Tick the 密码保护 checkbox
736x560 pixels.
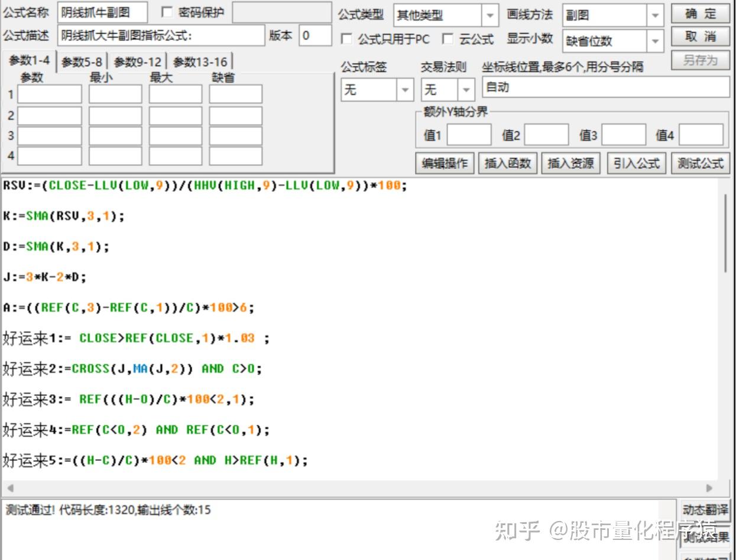click(167, 12)
